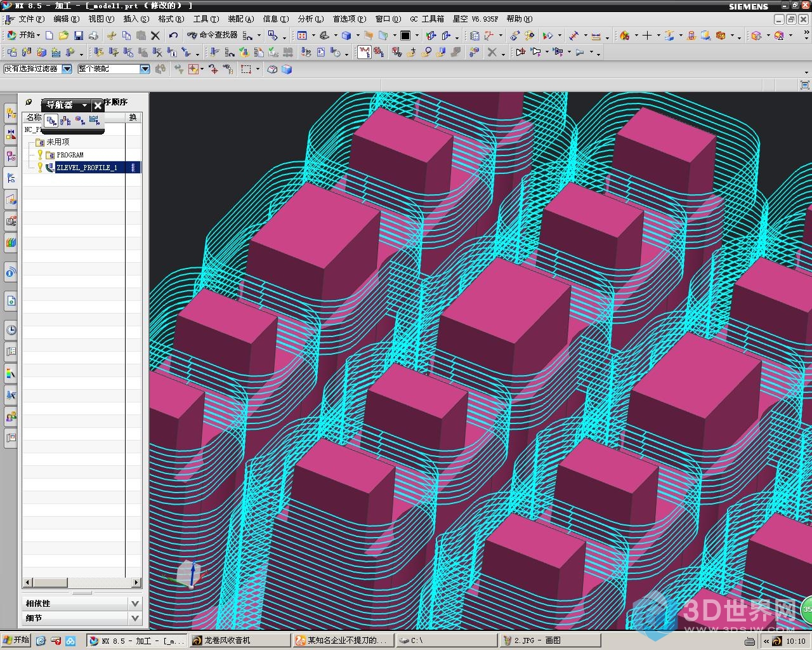Image resolution: width=812 pixels, height=650 pixels.
Task: Click the Generate Tool Path icon
Action: (214, 53)
